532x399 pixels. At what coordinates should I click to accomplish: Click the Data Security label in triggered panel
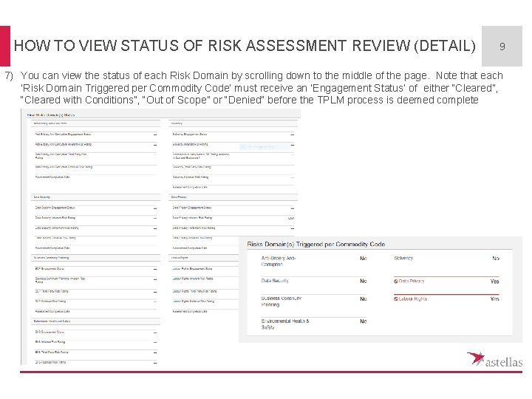(x=275, y=281)
